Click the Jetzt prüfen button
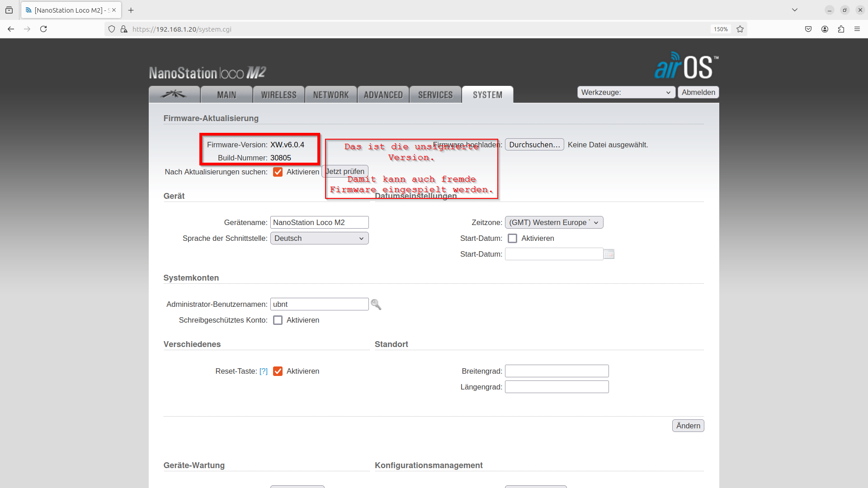The width and height of the screenshot is (868, 488). click(x=345, y=171)
